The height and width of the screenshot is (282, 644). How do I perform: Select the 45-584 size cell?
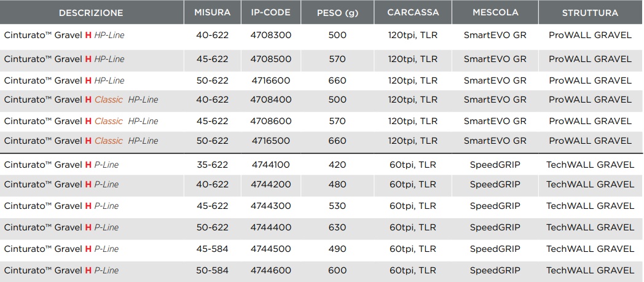click(x=212, y=249)
